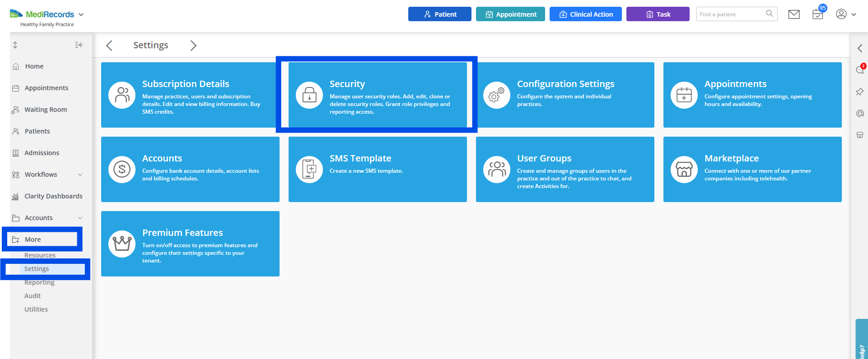Viewport: 868px width, 359px height.
Task: Click the mail envelope icon
Action: pyautogui.click(x=793, y=14)
